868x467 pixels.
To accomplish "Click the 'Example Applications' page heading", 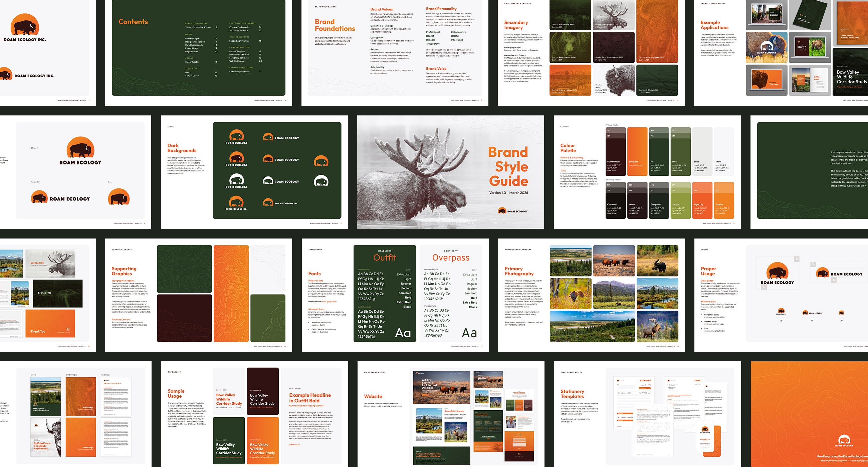I will [x=714, y=25].
